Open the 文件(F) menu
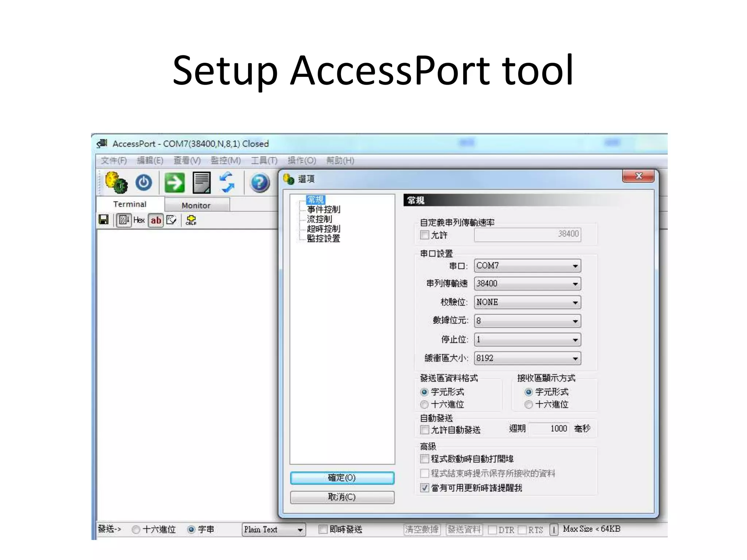 [114, 160]
